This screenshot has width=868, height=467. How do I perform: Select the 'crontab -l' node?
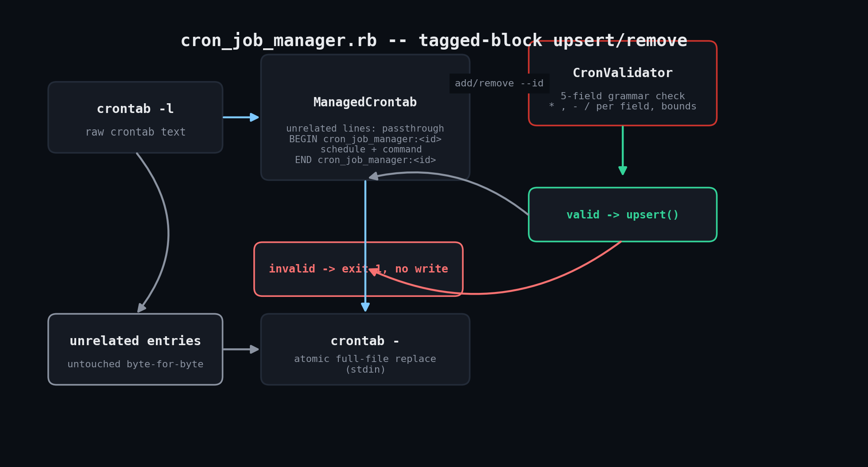click(136, 117)
